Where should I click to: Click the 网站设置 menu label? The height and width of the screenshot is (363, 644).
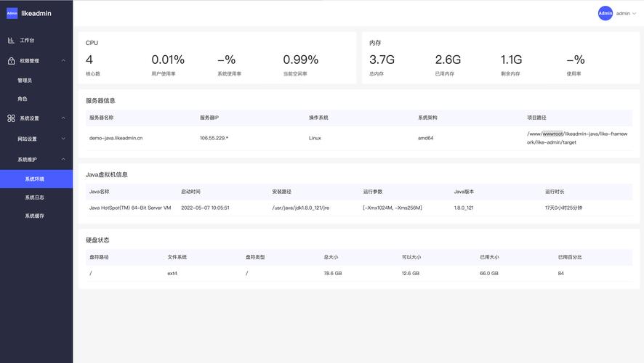coord(27,139)
